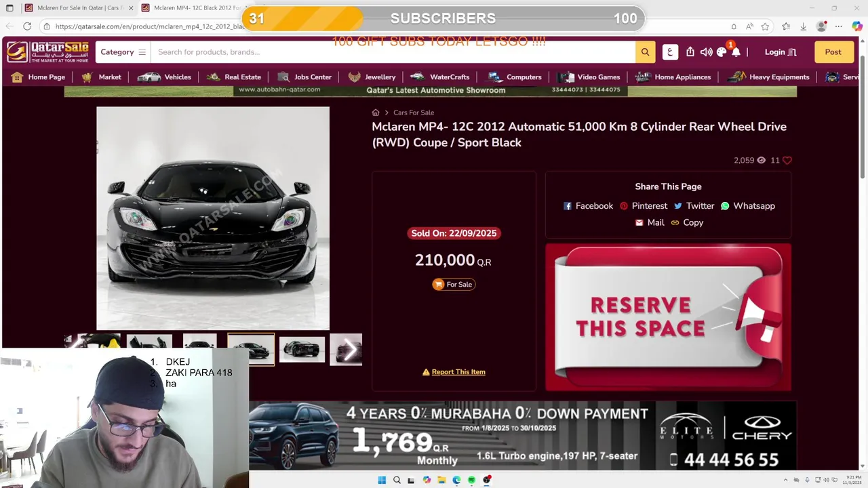Go to Home Page nav item
Viewport: 868px width, 488px height.
(x=38, y=77)
